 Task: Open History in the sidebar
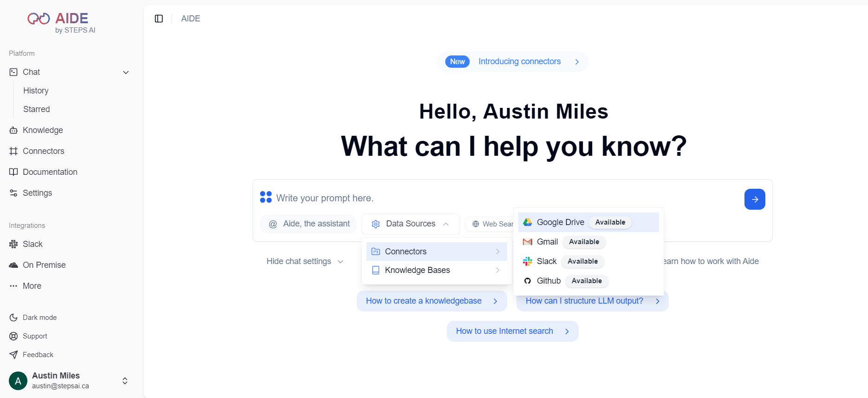coord(36,91)
